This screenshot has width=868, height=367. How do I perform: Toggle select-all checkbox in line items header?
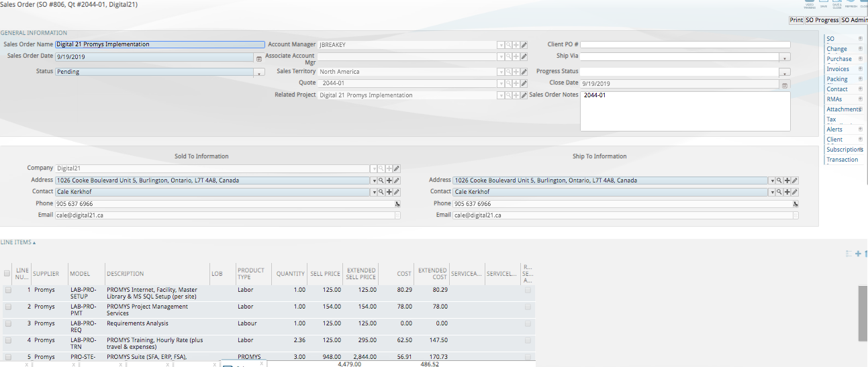tap(7, 274)
